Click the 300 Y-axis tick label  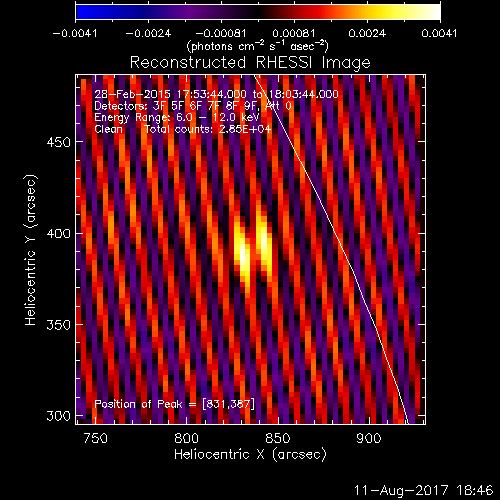pyautogui.click(x=59, y=416)
